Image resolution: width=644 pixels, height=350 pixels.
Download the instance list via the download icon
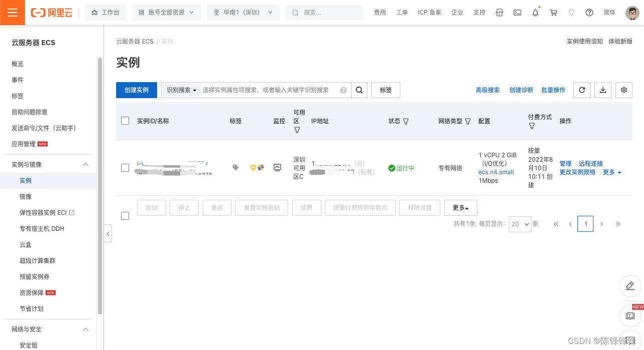click(602, 90)
